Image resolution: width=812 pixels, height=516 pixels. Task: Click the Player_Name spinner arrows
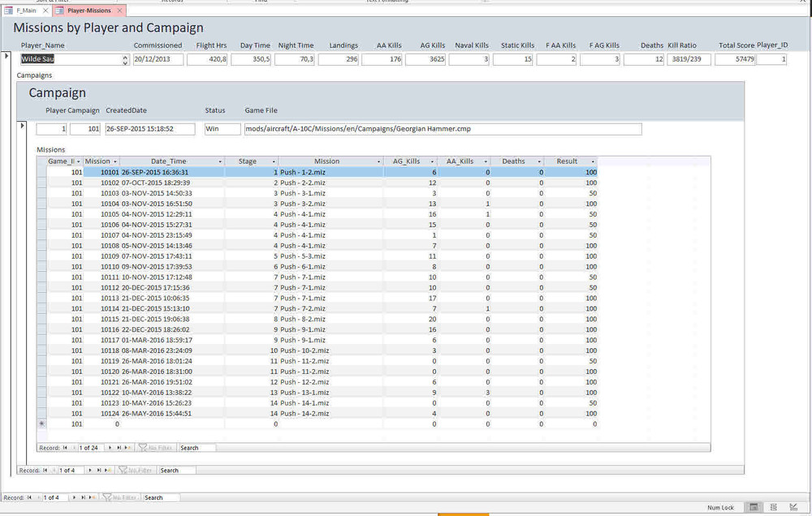click(x=125, y=59)
